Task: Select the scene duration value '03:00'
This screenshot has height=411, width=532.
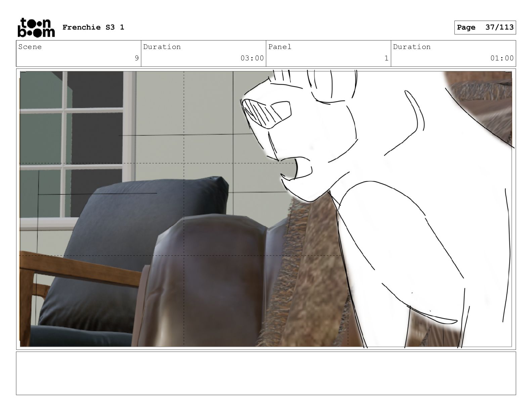Action: pyautogui.click(x=252, y=58)
